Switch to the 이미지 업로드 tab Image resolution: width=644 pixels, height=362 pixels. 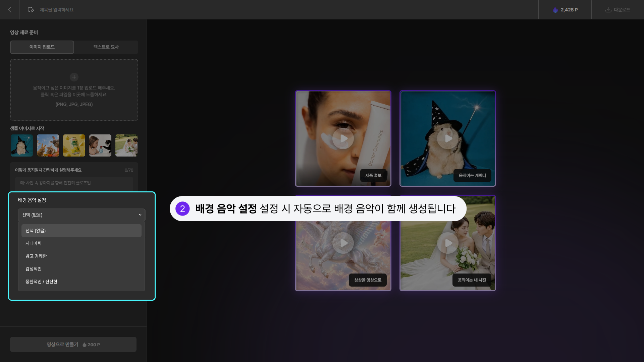pos(42,47)
